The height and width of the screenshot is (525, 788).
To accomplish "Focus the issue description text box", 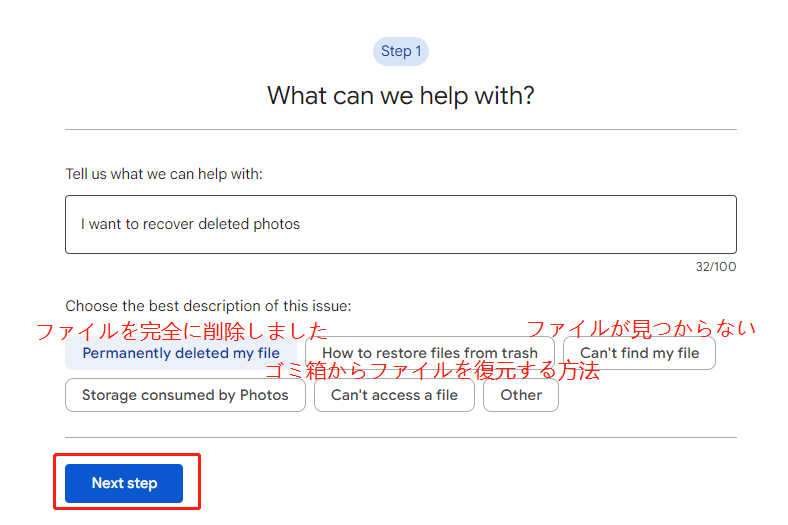I will pos(500,224).
